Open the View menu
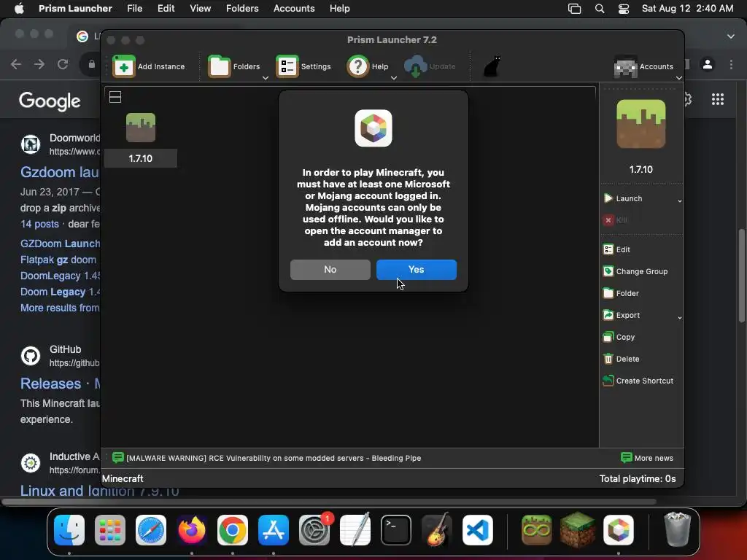Viewport: 747px width, 560px height. pos(200,9)
